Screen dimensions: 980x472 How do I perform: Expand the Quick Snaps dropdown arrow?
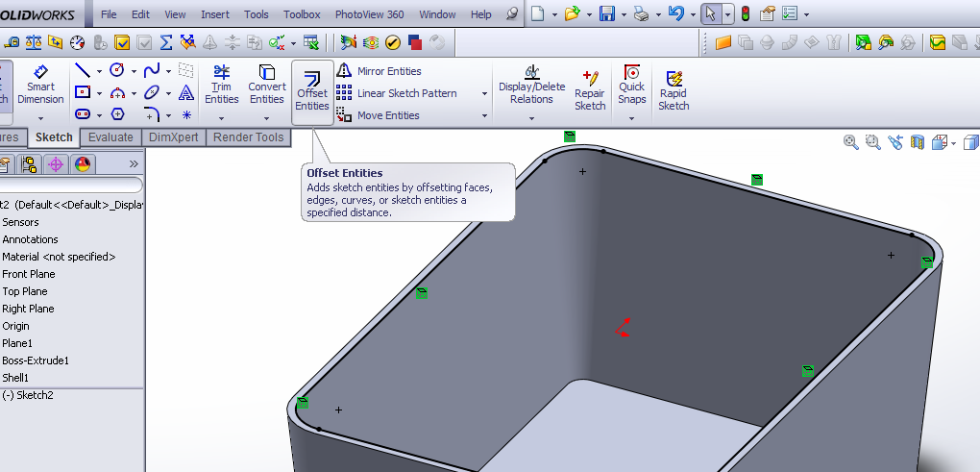(632, 117)
